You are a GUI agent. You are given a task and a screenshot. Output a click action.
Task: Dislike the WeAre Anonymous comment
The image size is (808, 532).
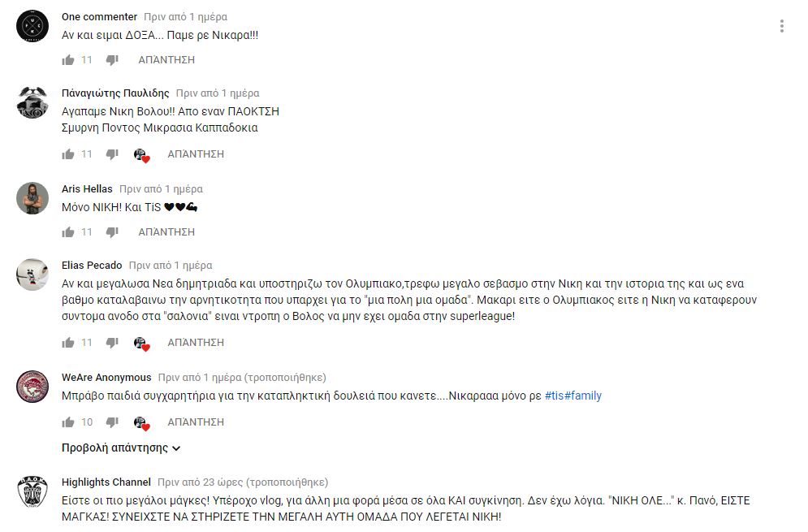112,422
